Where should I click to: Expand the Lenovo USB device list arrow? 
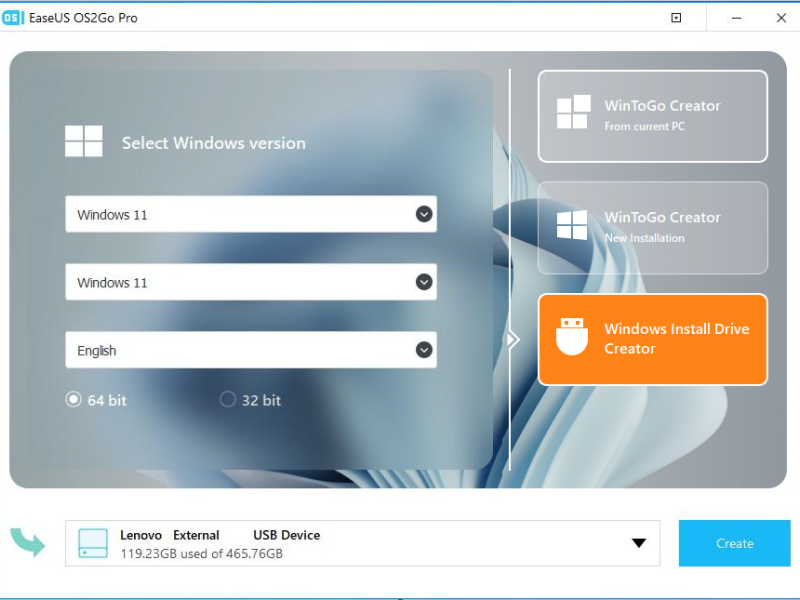click(639, 543)
